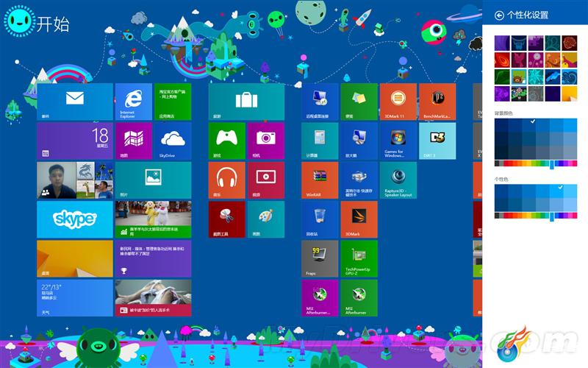588x368 pixels.
Task: Open the TechPowerUp GPU-Z tile
Action: click(x=359, y=259)
